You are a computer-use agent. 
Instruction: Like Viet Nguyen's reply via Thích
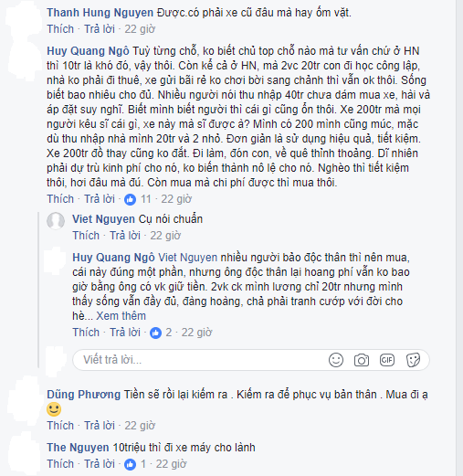(x=86, y=236)
